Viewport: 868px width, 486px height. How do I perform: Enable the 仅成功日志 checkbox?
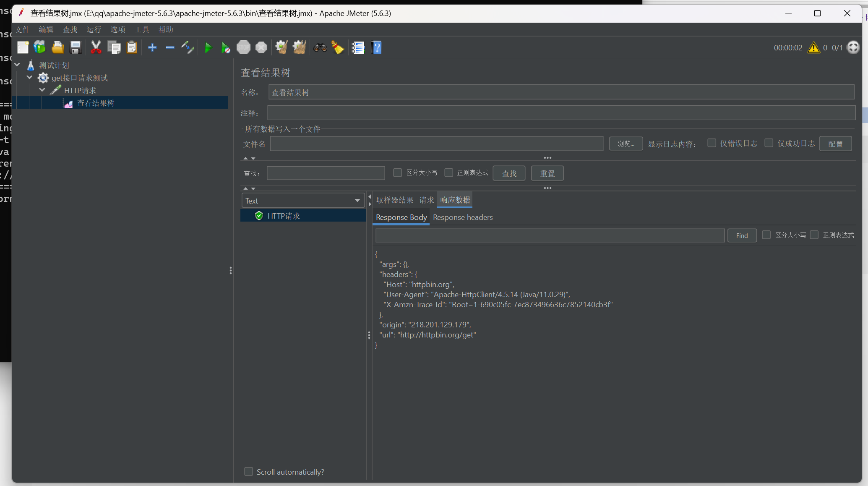769,143
